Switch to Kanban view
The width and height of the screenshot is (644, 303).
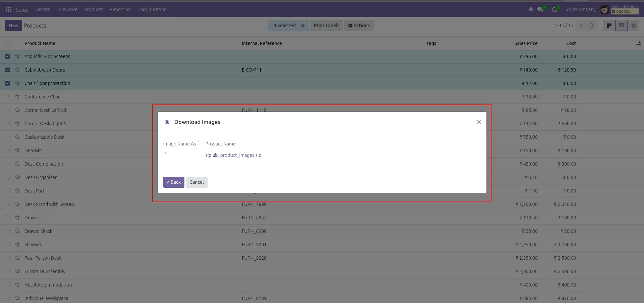click(609, 26)
